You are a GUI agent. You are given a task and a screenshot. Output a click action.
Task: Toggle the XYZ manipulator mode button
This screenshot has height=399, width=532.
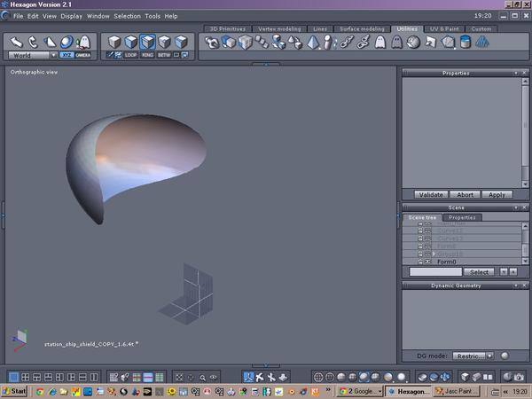pos(66,54)
